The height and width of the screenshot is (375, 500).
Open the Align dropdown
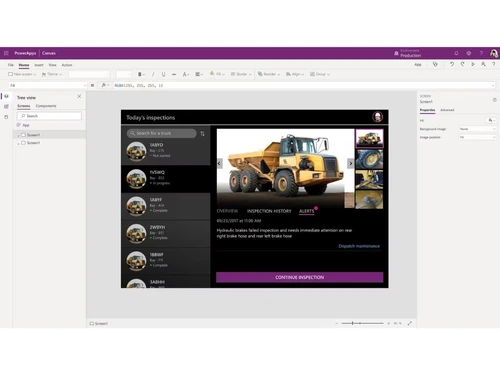(295, 74)
